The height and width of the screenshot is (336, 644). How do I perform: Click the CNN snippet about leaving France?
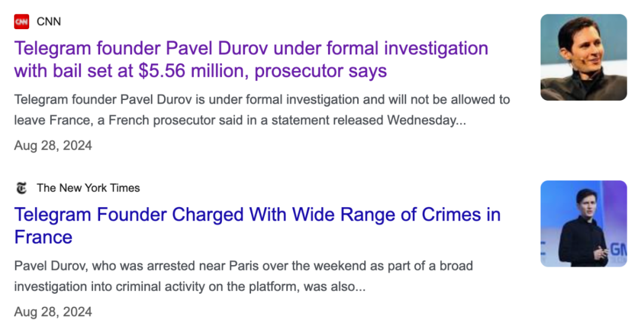coord(262,110)
